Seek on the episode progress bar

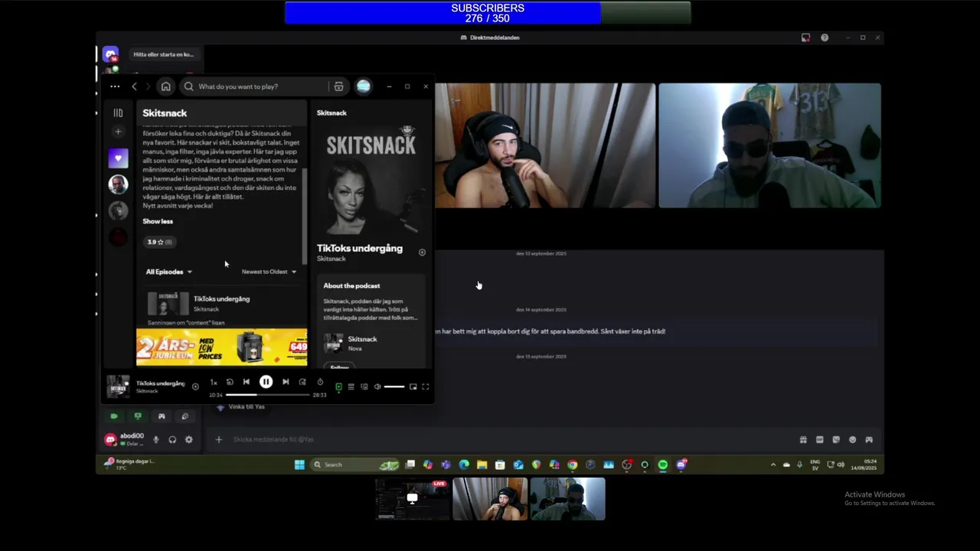coord(267,395)
